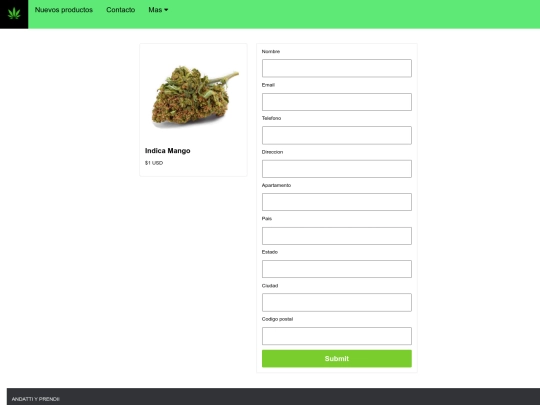
Task: Open the Nuevos productos page
Action: click(x=64, y=10)
